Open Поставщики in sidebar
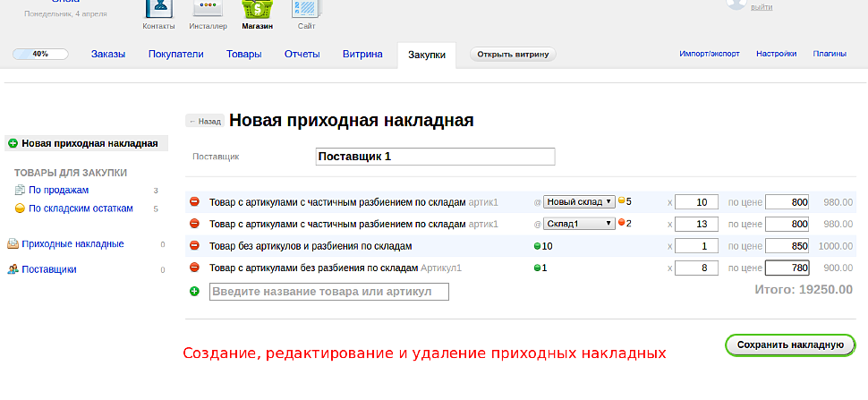The height and width of the screenshot is (400, 868). point(49,269)
